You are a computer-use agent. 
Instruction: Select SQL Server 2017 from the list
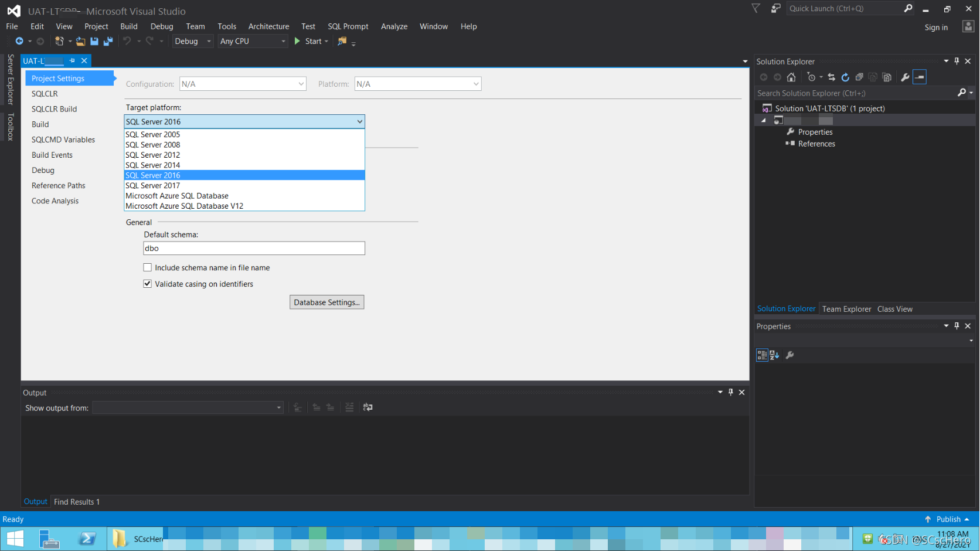click(244, 185)
